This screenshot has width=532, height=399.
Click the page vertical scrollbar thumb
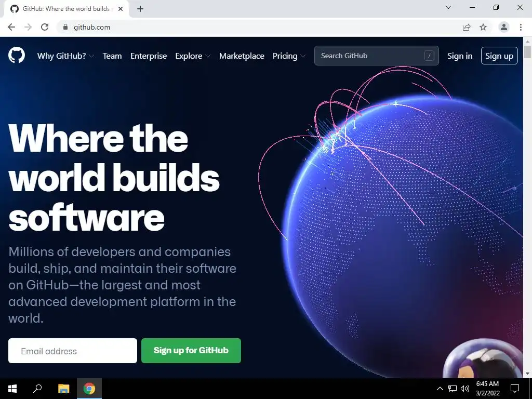point(527,51)
